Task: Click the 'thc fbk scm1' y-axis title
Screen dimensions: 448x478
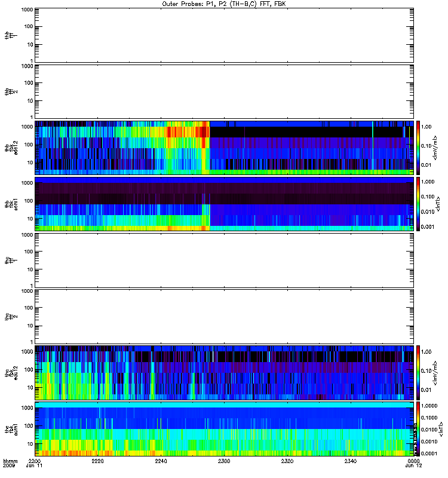Action: pos(11,429)
